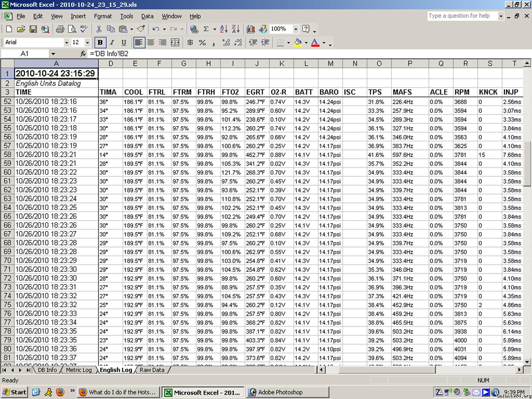
Task: Click the Merge and Center icon
Action: click(x=175, y=43)
